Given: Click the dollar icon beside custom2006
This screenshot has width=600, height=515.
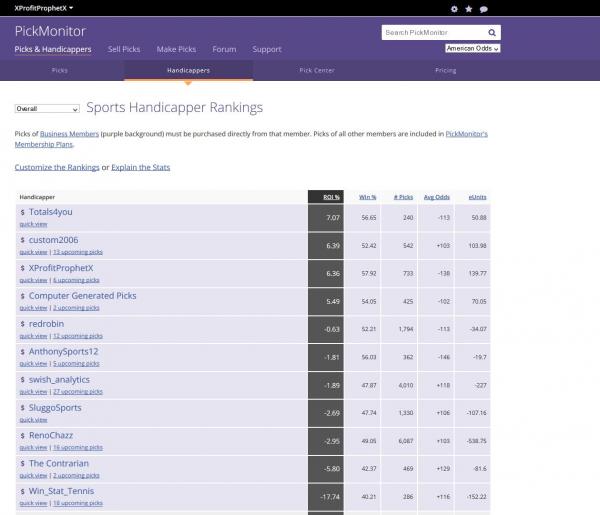Looking at the screenshot, I should 23,240.
